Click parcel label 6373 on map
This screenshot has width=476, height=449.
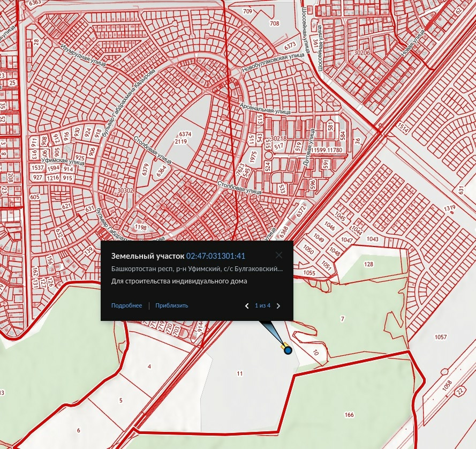[290, 46]
